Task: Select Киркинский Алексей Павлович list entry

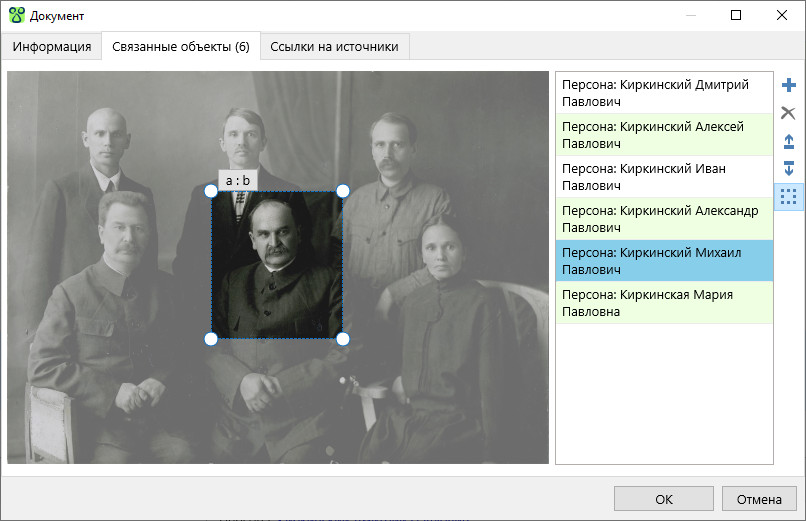Action: [x=664, y=135]
